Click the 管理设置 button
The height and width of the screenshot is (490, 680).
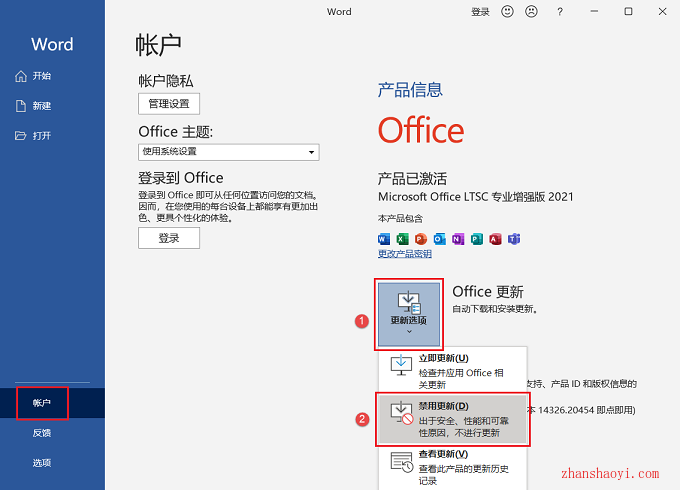tap(169, 104)
